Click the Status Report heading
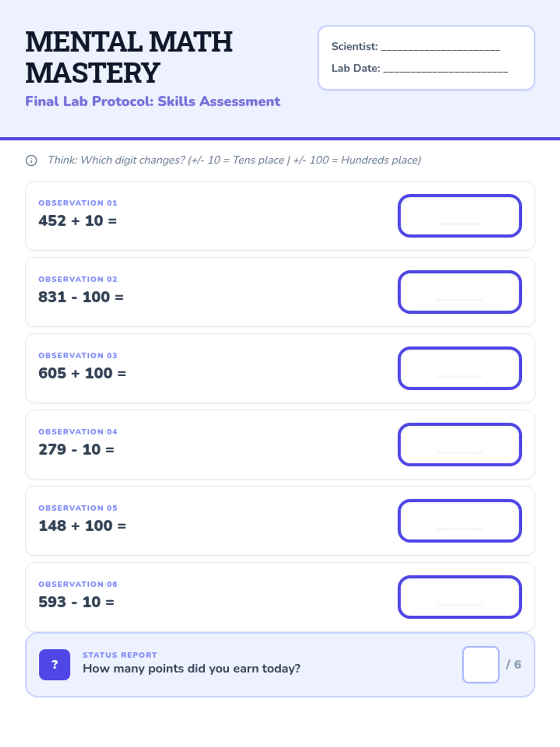The width and height of the screenshot is (560, 747). click(x=120, y=655)
